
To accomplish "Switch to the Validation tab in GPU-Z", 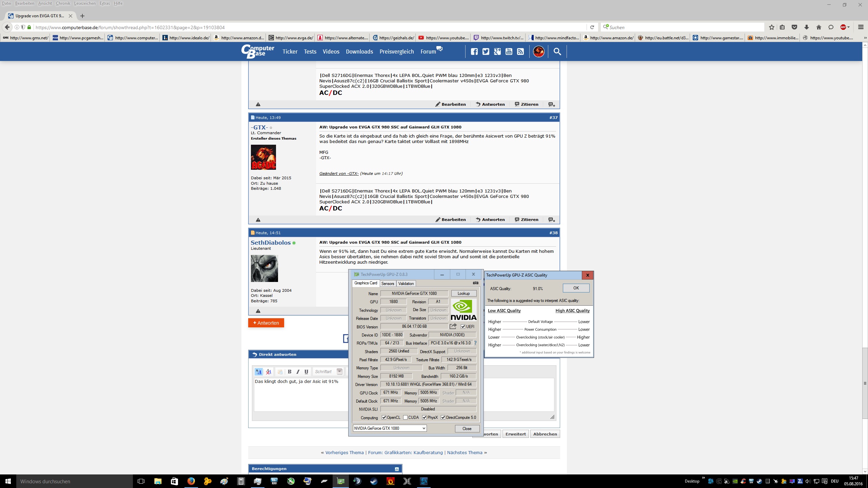I will point(406,284).
